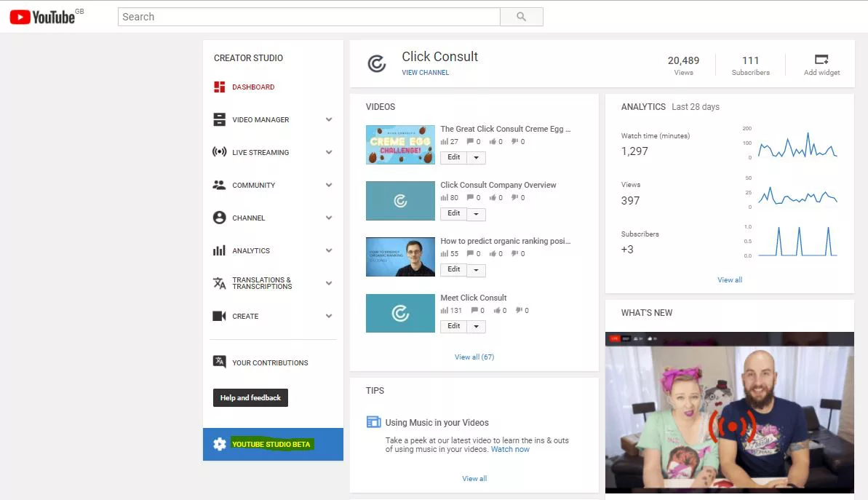Click likes icon for Company Overview video
Viewport: 868px width, 500px height.
coord(492,198)
